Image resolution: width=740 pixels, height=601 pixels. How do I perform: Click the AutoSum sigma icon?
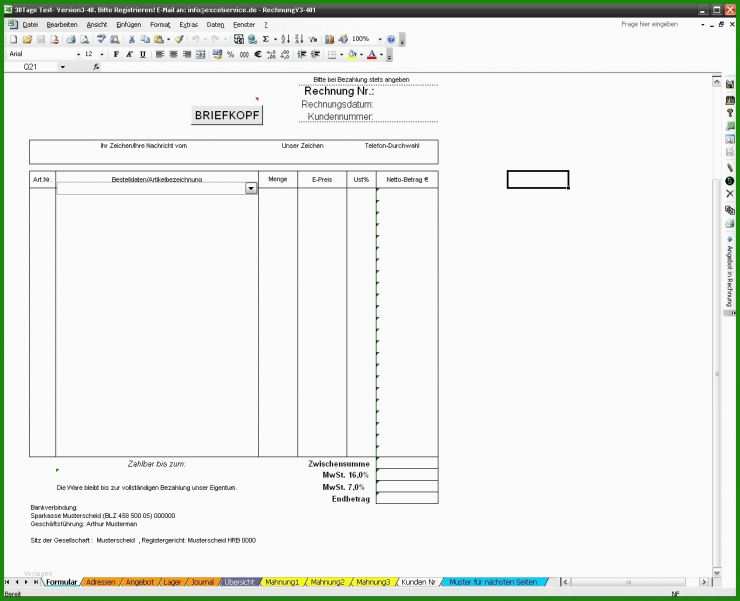coord(266,39)
